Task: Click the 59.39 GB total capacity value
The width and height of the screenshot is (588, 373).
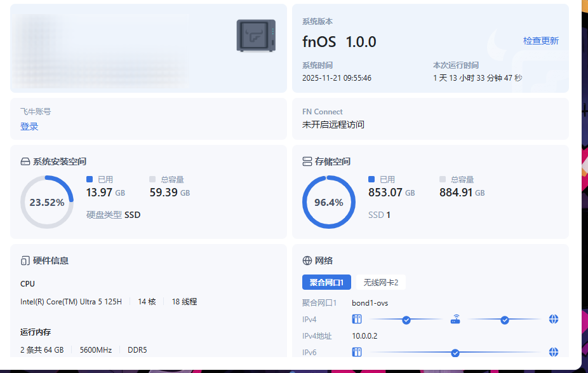Action: tap(170, 193)
